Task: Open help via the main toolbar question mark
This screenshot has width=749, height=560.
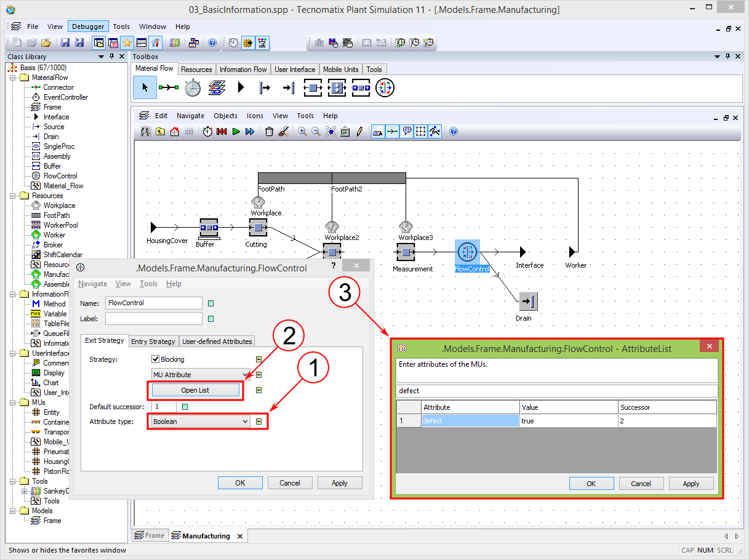Action: (212, 43)
